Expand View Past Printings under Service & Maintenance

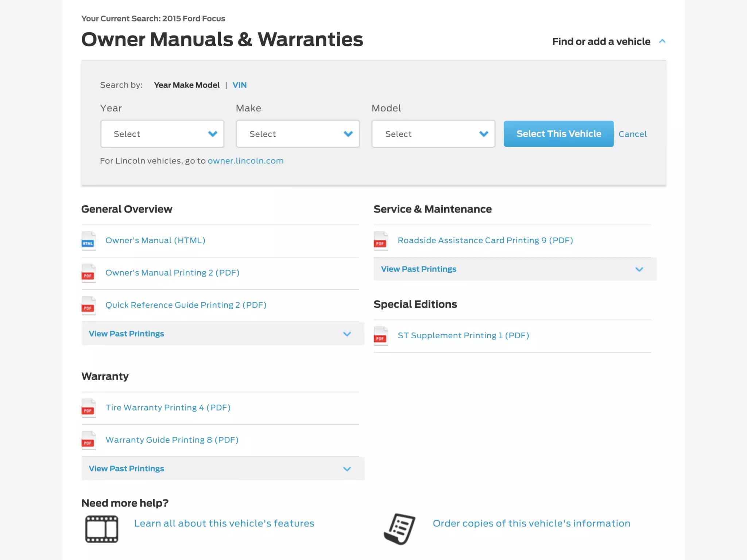tap(515, 269)
